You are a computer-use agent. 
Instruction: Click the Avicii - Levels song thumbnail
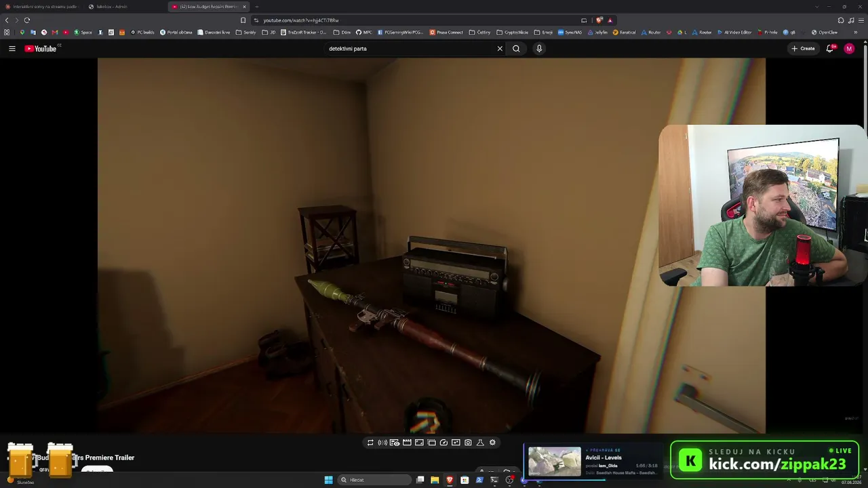[555, 462]
